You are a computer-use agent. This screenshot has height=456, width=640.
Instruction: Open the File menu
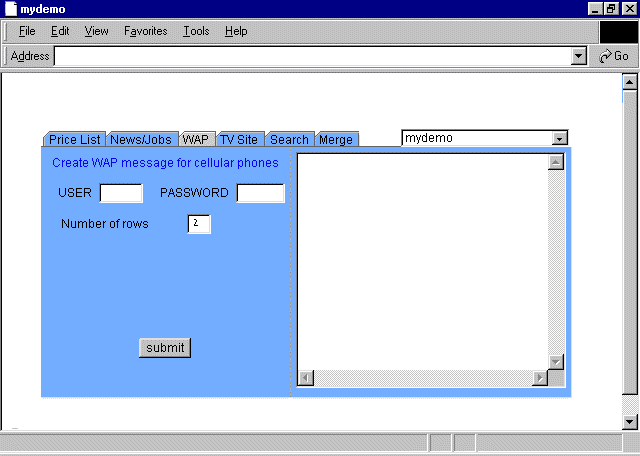click(x=27, y=31)
